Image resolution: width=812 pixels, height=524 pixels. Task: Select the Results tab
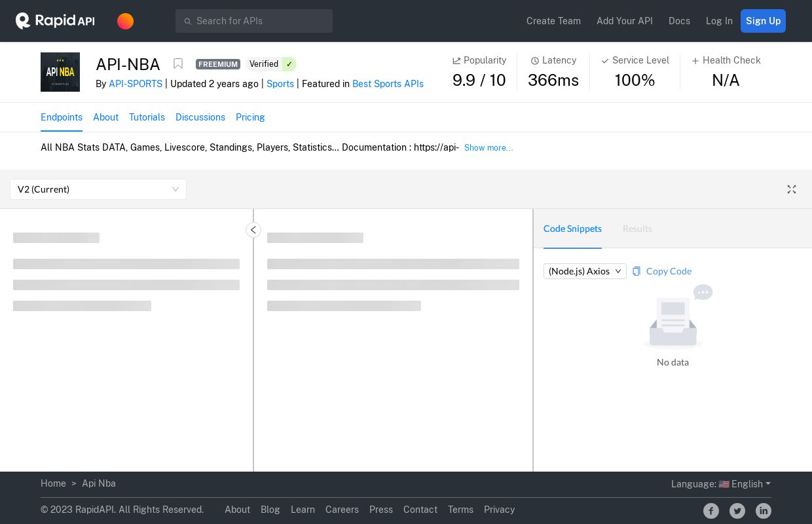coord(637,229)
